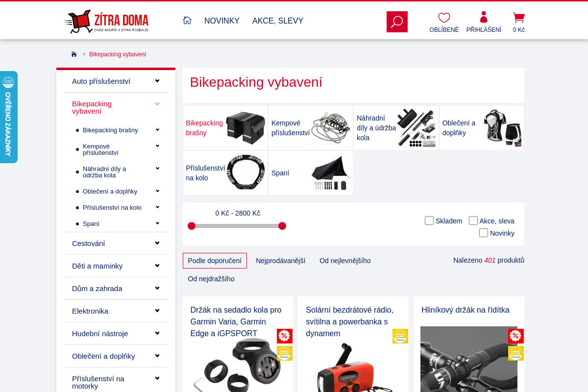Select sorting Od nejlevnějšího

tap(345, 260)
